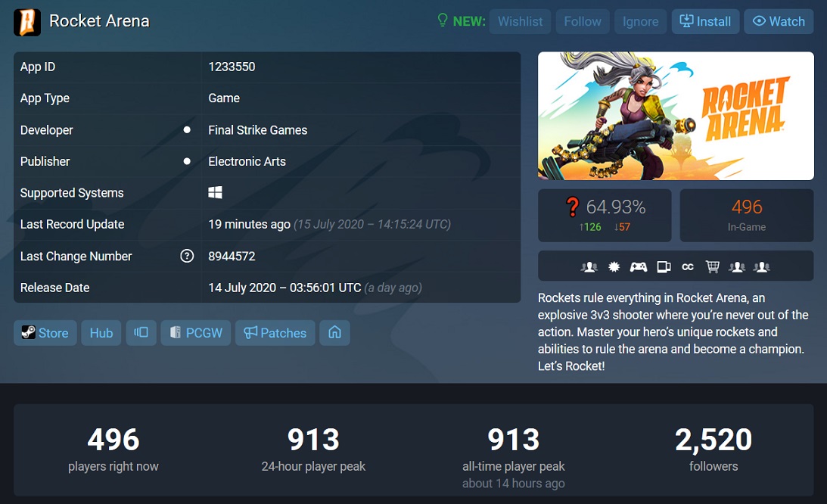Click the shopping cart in-app purchases icon
Viewport: 827px width, 504px height.
point(713,267)
